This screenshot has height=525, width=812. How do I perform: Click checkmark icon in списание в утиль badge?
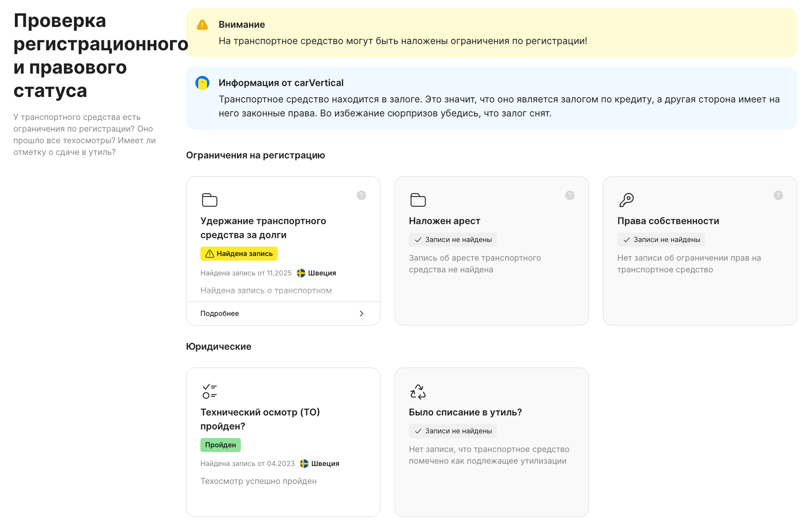pos(418,431)
